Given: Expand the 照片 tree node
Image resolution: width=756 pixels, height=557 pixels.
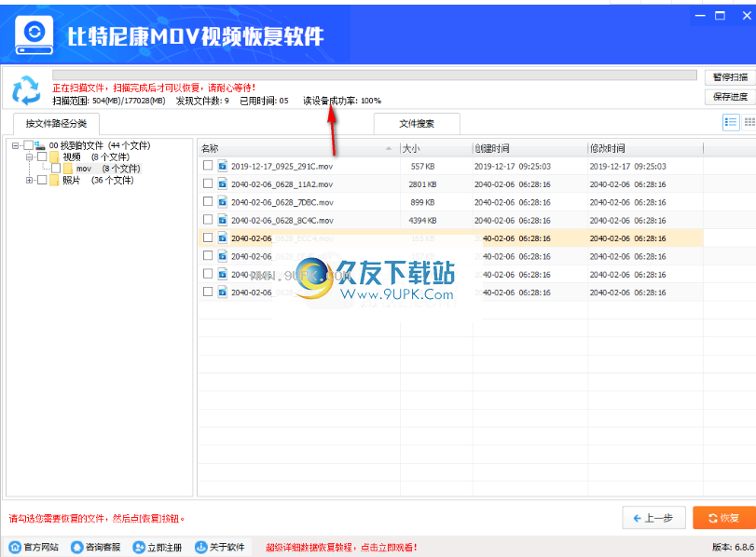Looking at the screenshot, I should [x=30, y=180].
